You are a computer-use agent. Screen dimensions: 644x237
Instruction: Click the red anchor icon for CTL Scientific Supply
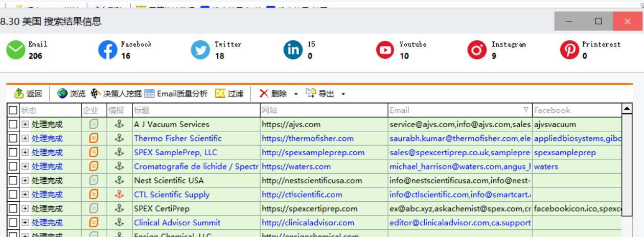(119, 194)
